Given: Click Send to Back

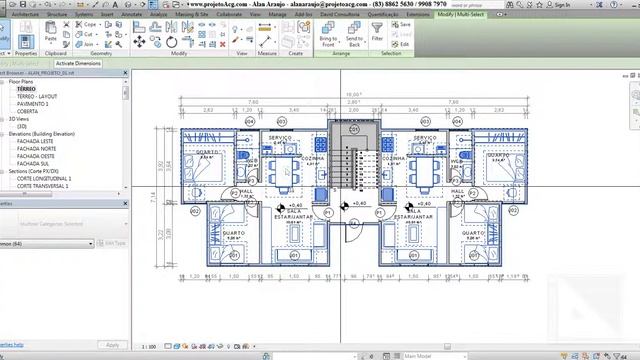Looking at the screenshot, I should pos(354,34).
